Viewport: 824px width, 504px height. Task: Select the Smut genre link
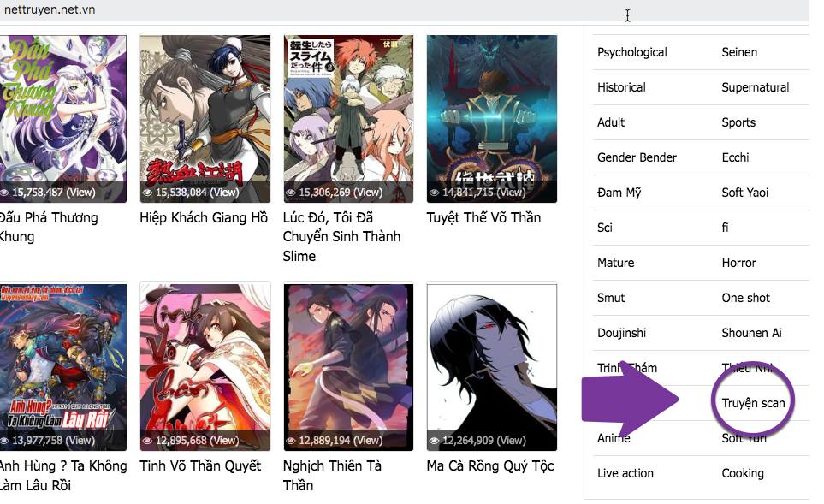point(611,298)
